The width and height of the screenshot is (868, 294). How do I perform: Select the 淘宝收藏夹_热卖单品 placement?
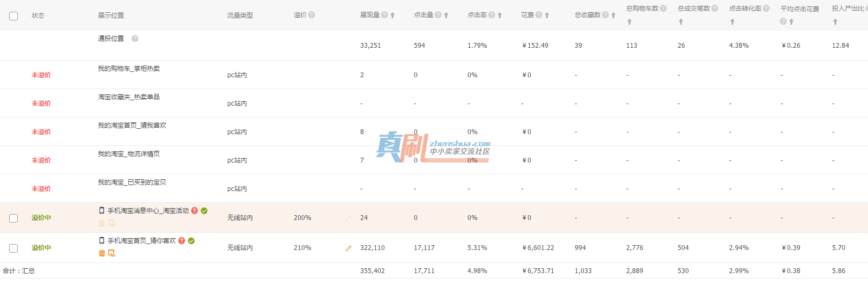pyautogui.click(x=129, y=97)
